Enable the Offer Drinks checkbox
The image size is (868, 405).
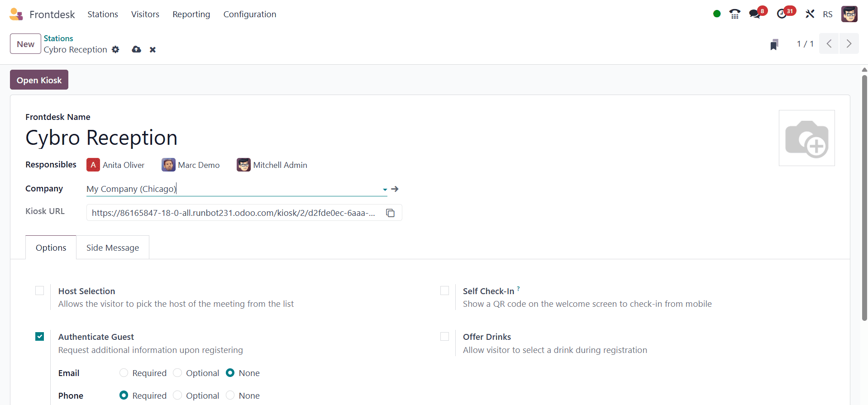click(444, 336)
